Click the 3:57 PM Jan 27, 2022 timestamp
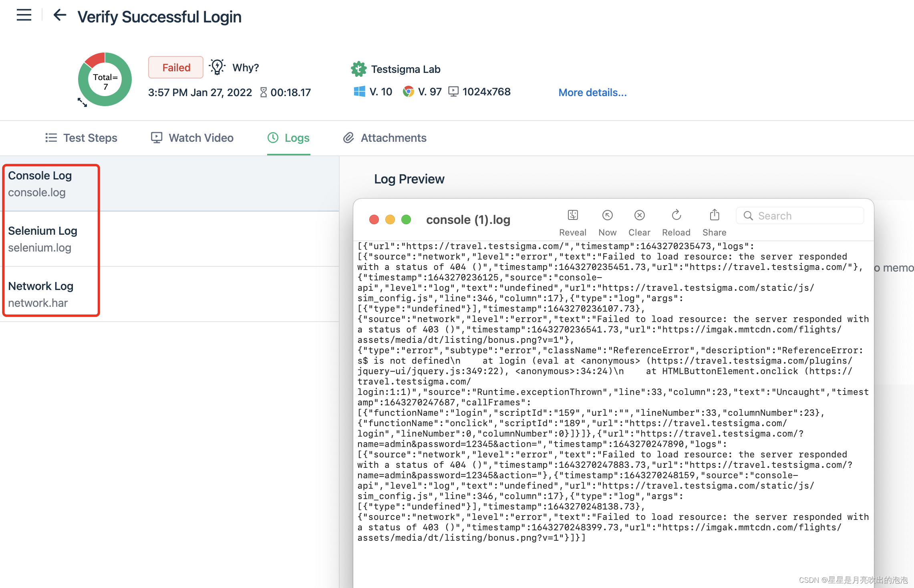 point(200,93)
